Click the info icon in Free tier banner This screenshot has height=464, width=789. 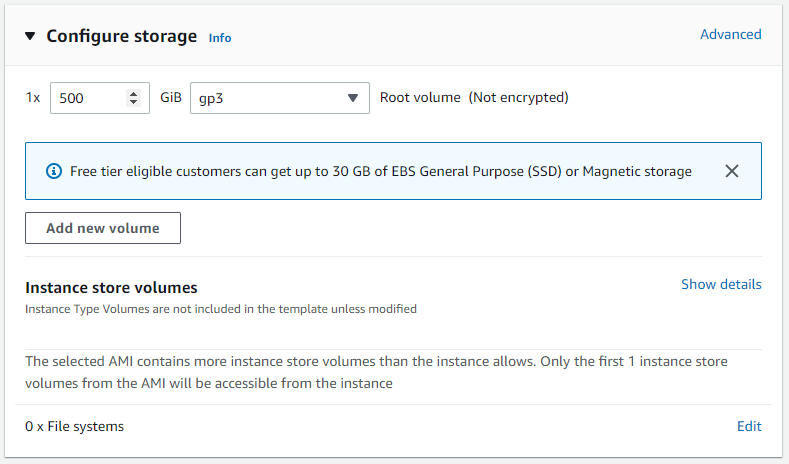pos(54,171)
